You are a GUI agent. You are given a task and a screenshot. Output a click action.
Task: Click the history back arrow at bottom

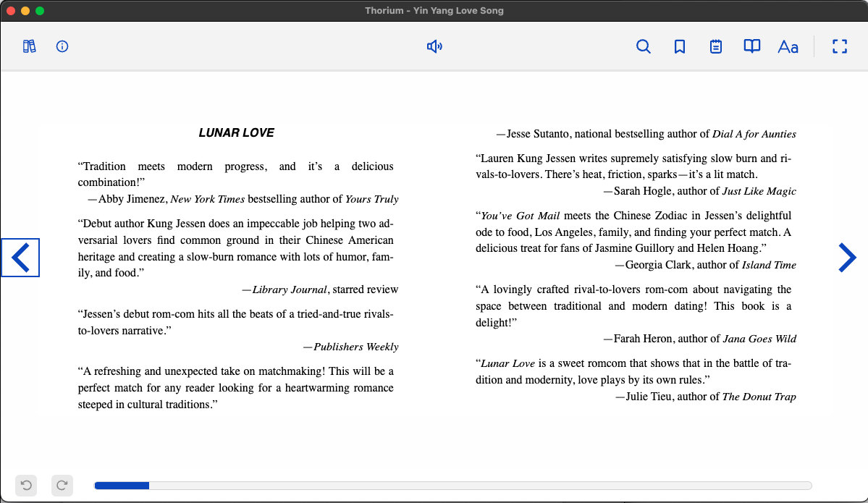coord(26,485)
